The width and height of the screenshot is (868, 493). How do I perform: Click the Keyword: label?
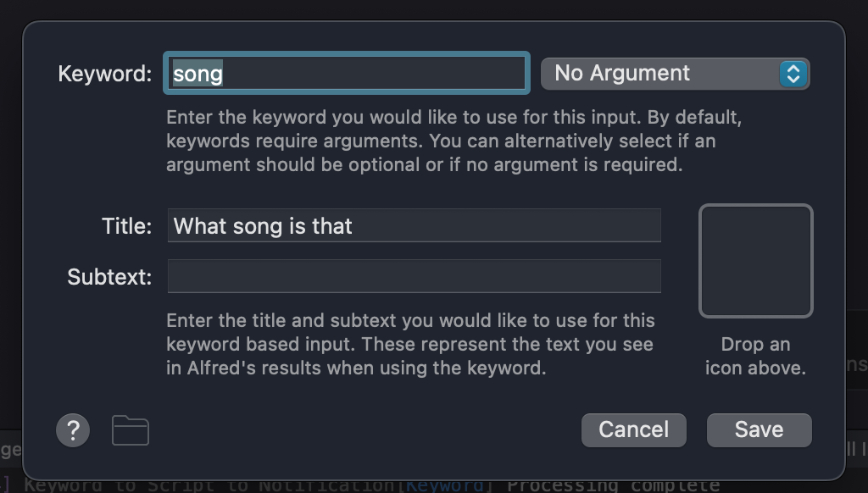[104, 74]
